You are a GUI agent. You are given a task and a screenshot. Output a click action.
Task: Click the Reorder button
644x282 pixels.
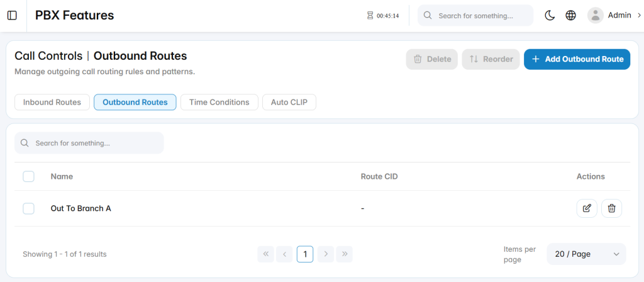[x=491, y=59]
